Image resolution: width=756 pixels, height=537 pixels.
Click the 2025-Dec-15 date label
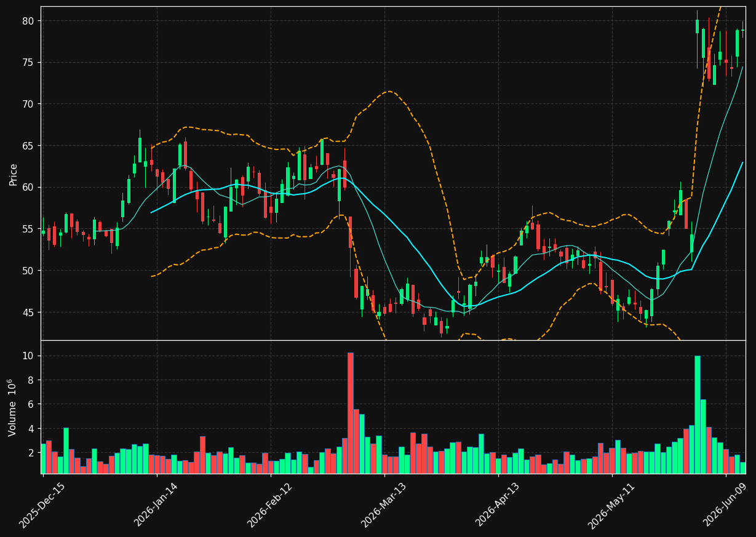(42, 505)
